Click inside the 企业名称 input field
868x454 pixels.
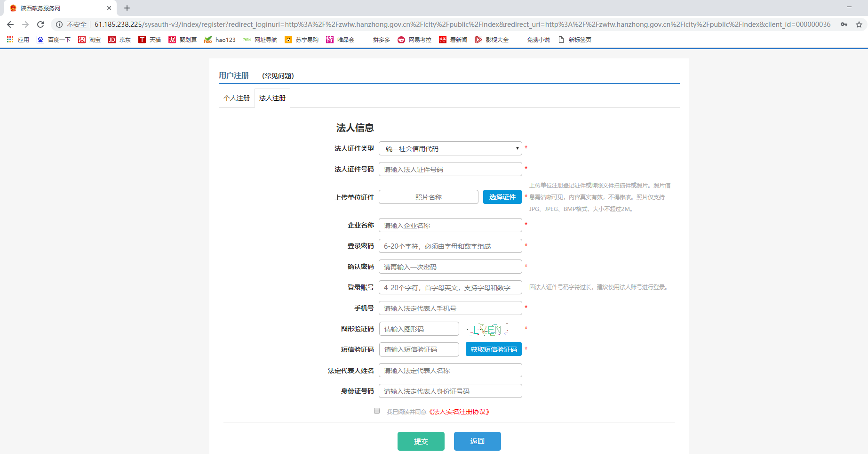[x=450, y=225]
